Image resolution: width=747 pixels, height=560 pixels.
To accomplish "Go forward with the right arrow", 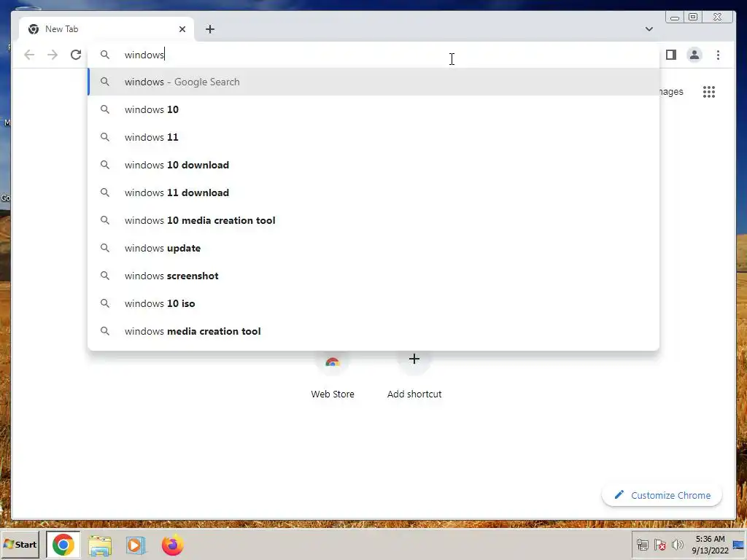I will [53, 55].
